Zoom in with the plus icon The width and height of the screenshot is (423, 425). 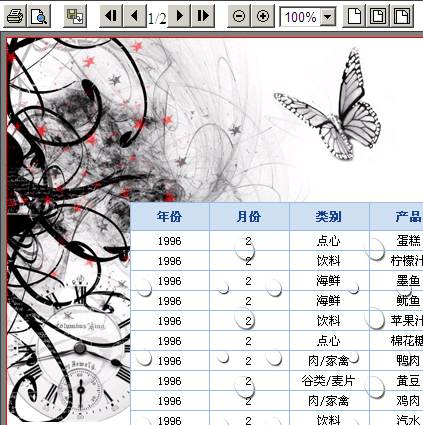coord(263,16)
